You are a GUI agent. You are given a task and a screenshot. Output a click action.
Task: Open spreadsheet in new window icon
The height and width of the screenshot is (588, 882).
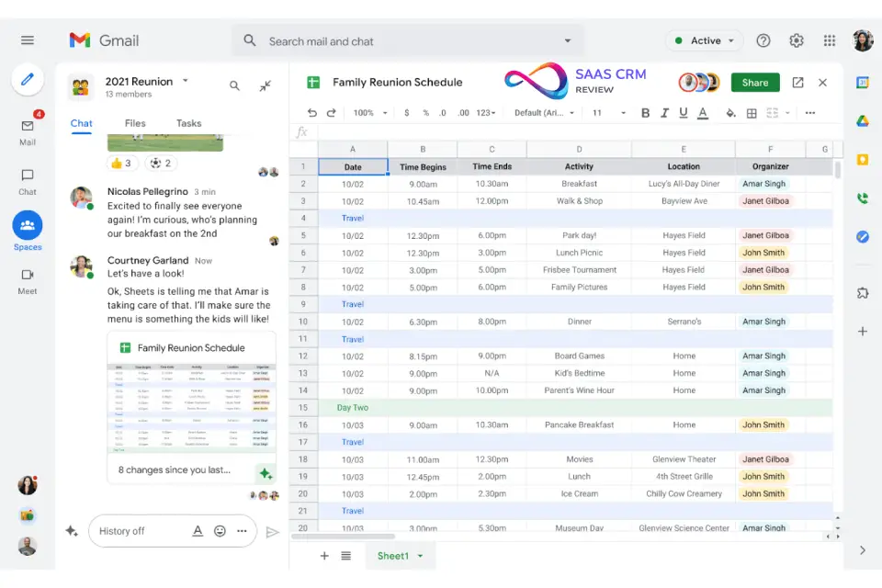click(797, 83)
